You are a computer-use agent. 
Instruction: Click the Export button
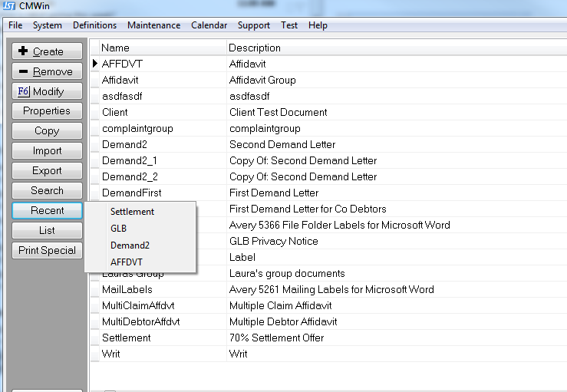48,171
